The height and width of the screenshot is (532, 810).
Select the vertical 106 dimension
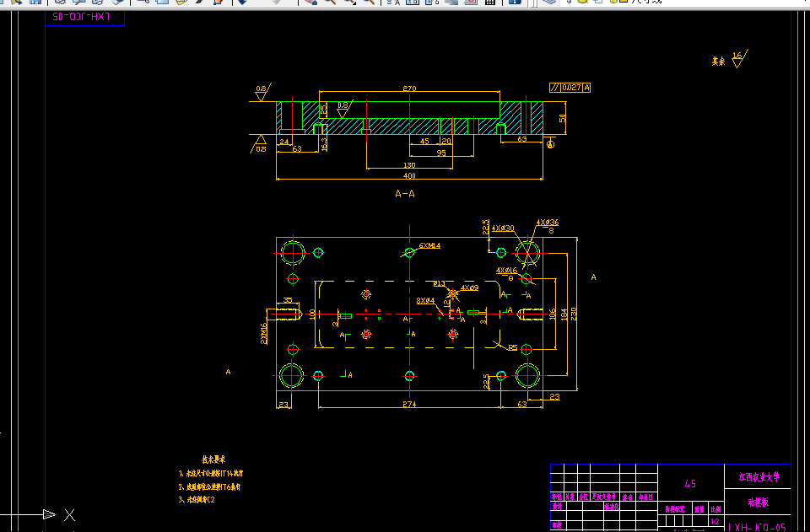pos(553,314)
